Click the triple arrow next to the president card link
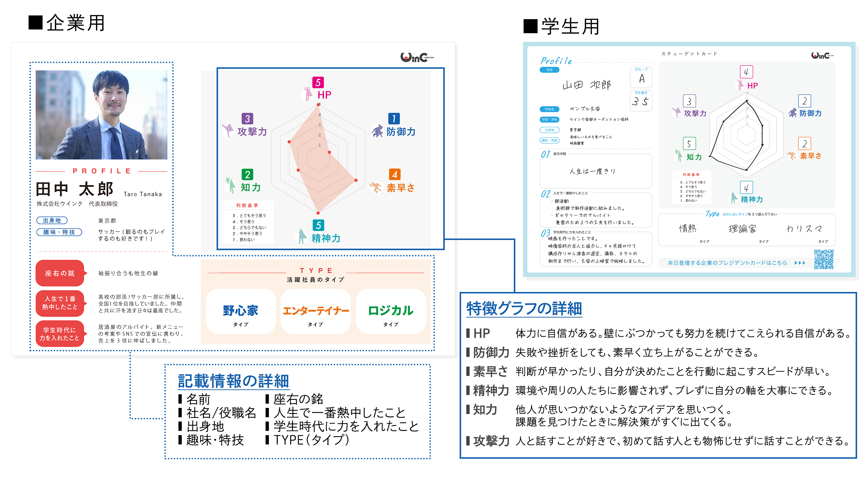 click(x=800, y=263)
